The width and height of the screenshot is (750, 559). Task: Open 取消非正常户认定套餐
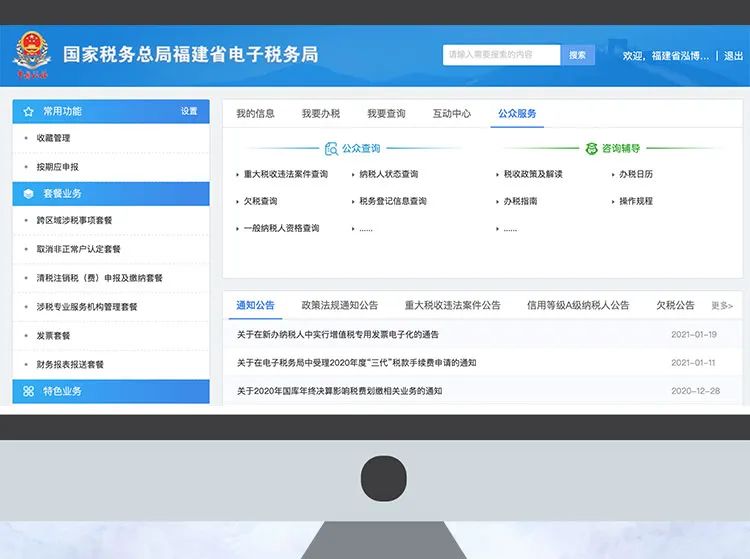(78, 249)
